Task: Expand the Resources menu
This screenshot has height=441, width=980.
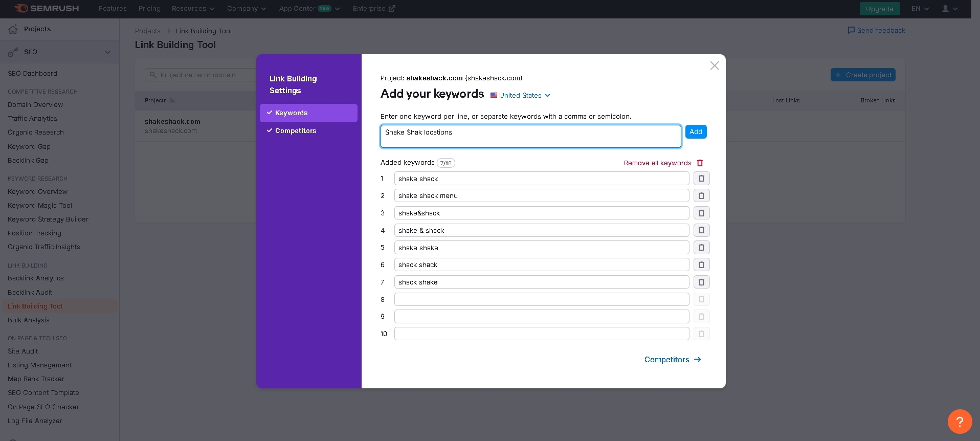Action: point(193,9)
